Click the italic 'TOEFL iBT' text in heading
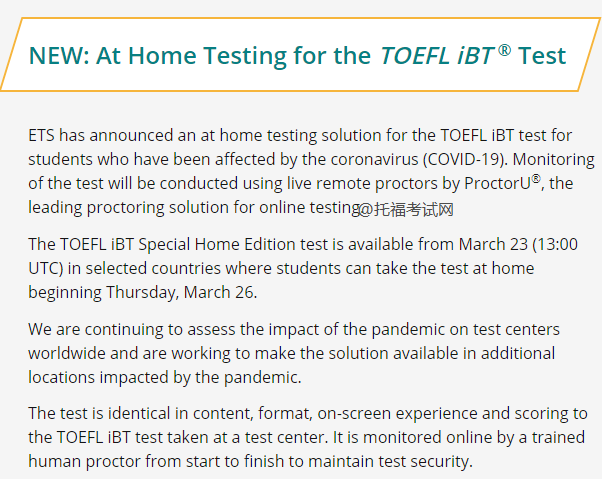Image resolution: width=602 pixels, height=479 pixels. pos(437,56)
